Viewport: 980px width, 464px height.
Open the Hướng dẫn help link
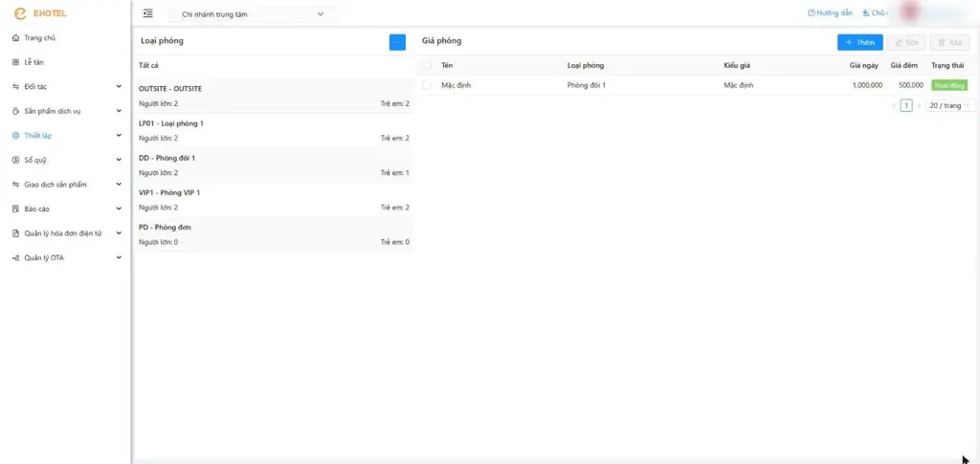(x=830, y=13)
